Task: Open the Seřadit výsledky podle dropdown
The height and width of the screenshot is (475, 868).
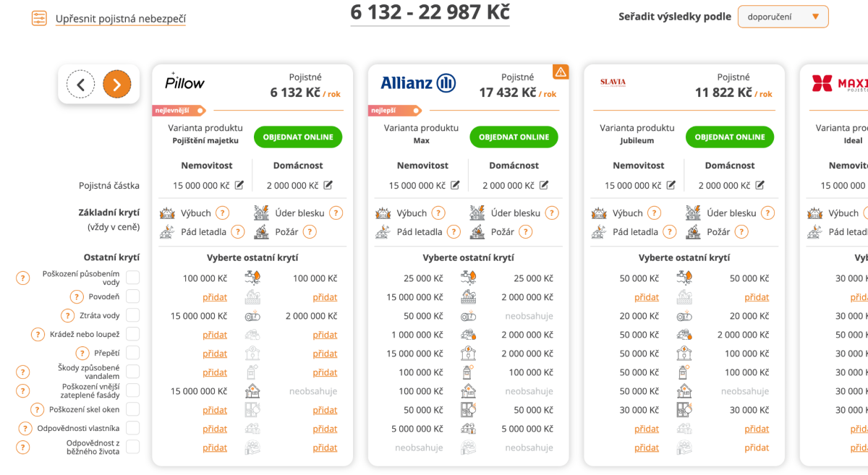Action: pos(783,17)
